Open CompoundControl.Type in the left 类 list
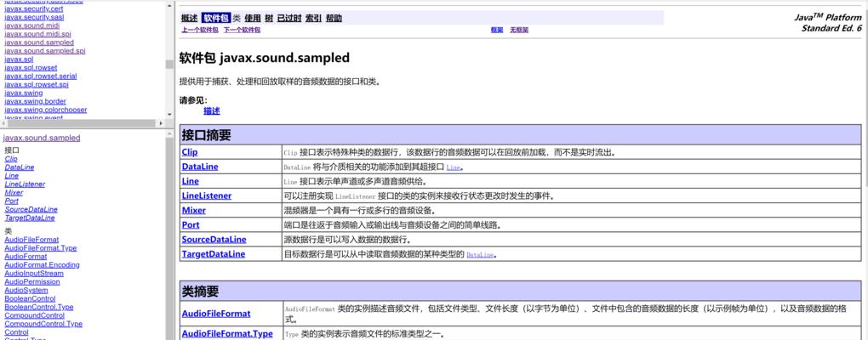The height and width of the screenshot is (340, 868). 43,323
